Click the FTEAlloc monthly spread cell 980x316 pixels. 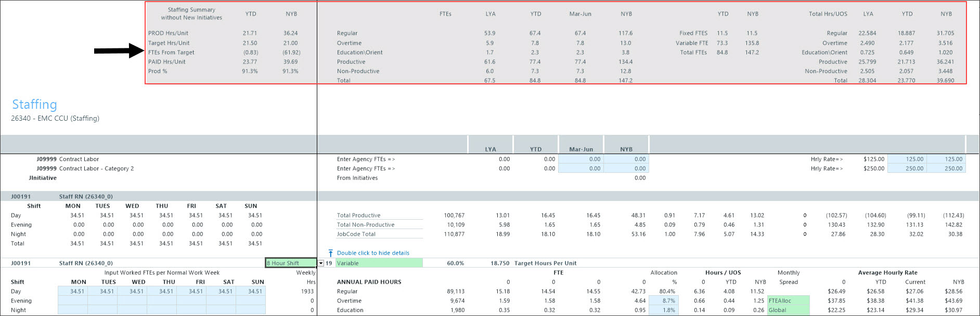[x=788, y=301]
